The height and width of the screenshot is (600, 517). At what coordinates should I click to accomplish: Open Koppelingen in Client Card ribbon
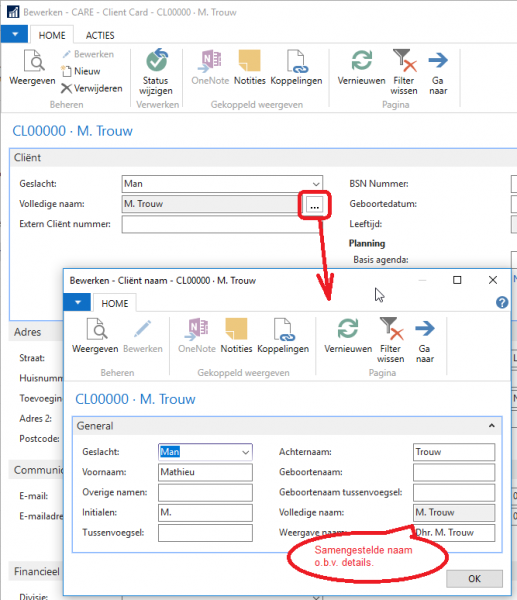[x=296, y=67]
